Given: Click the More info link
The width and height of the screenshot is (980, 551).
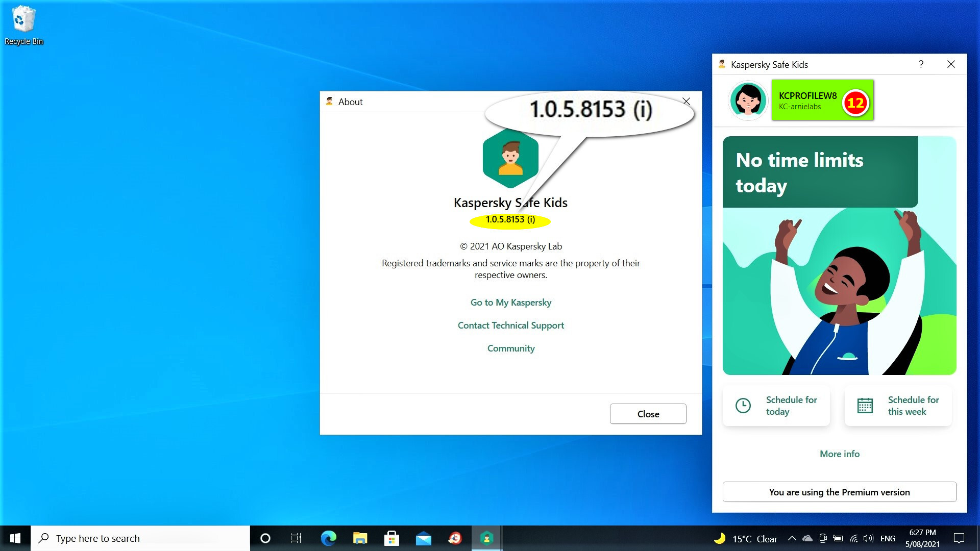Looking at the screenshot, I should [x=839, y=454].
